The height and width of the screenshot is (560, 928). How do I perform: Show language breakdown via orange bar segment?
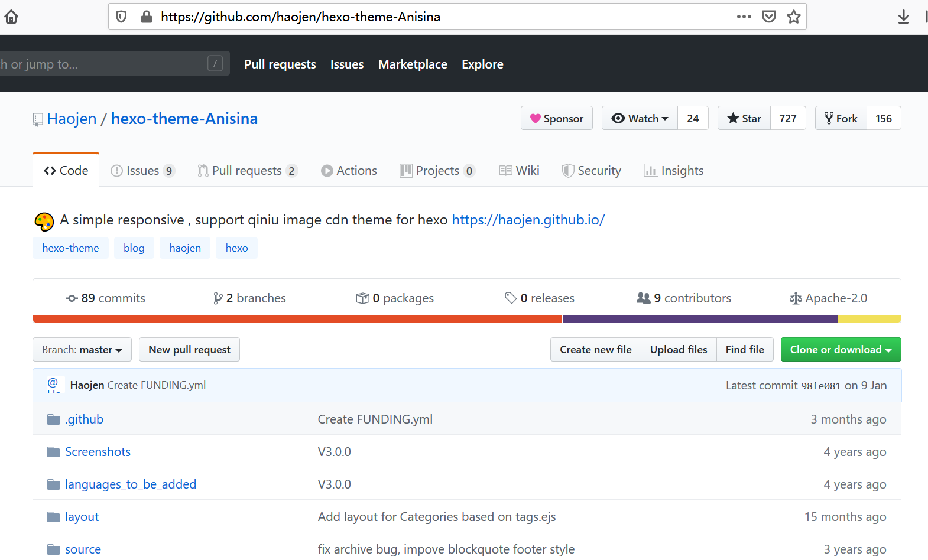click(297, 319)
